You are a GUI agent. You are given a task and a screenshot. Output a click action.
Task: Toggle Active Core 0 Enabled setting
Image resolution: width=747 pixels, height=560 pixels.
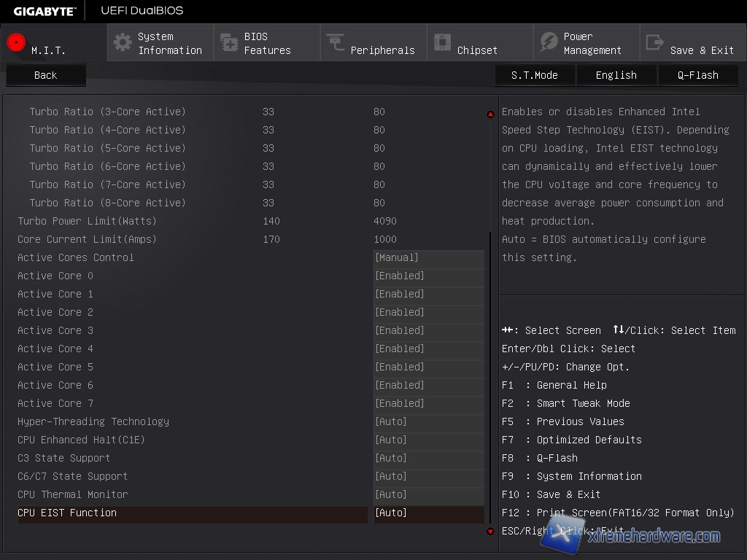point(428,276)
